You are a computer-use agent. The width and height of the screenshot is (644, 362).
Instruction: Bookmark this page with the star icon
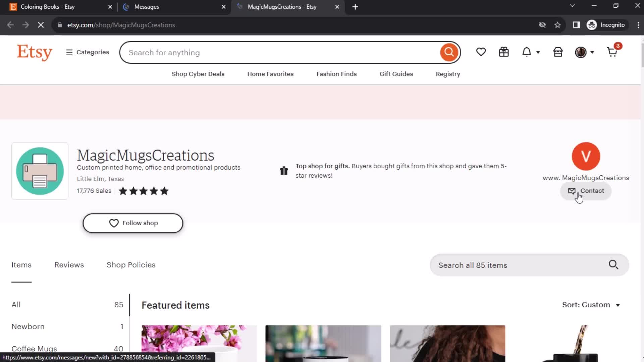(x=557, y=25)
